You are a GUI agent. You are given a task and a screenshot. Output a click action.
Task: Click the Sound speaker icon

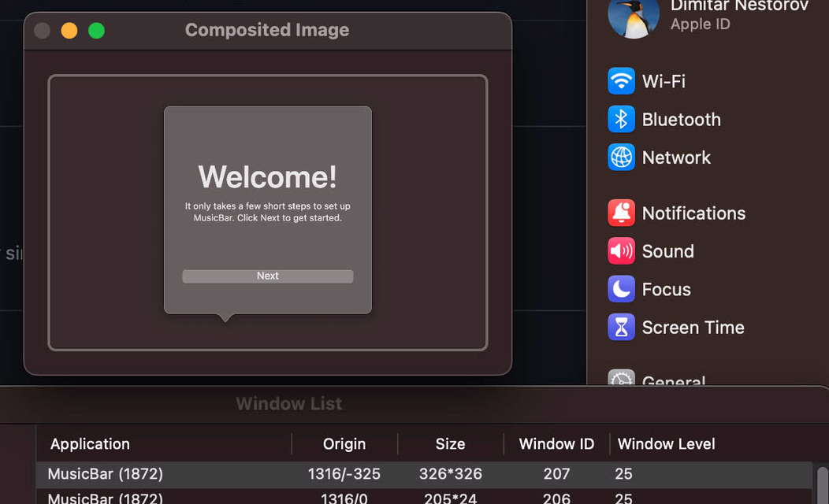[x=621, y=251]
